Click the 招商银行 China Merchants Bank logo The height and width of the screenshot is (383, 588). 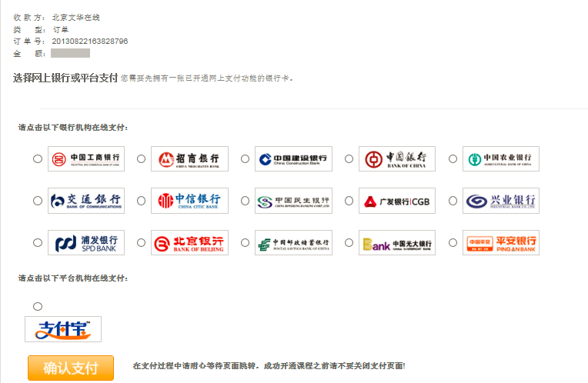190,159
